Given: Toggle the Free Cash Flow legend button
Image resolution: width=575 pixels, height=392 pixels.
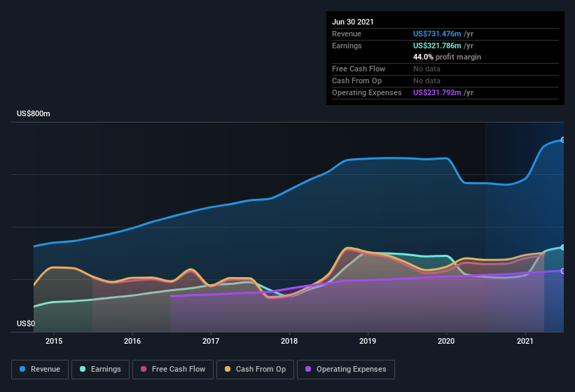Looking at the screenshot, I should [173, 370].
